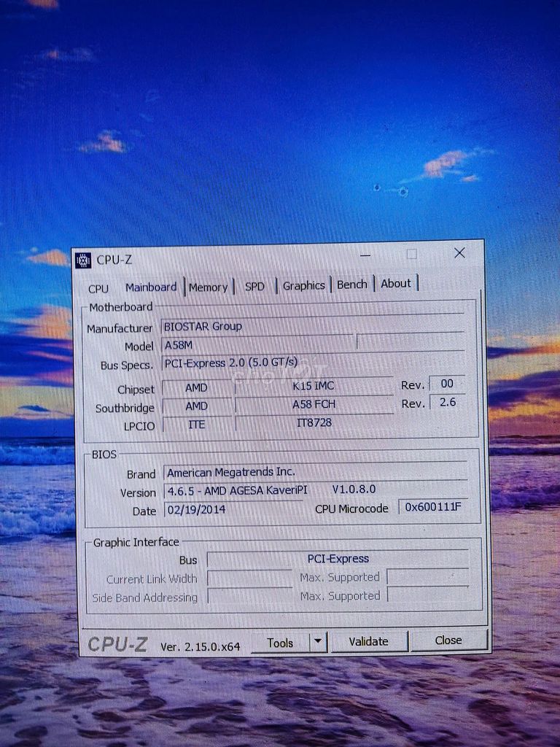
Task: Click the CPU-Z window title text
Action: click(x=114, y=260)
